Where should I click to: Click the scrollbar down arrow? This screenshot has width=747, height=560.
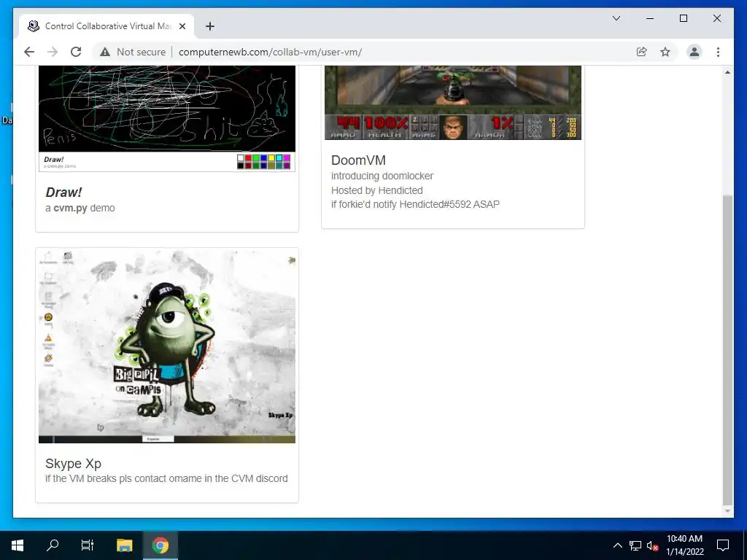[x=727, y=511]
